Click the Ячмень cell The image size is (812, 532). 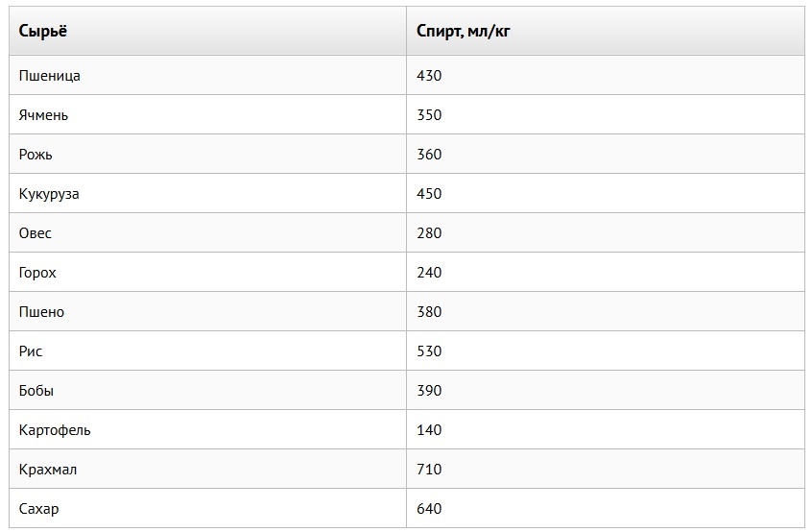pyautogui.click(x=44, y=115)
